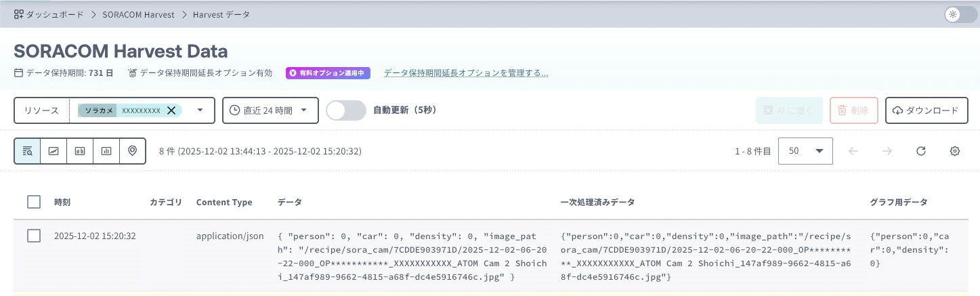980x296 pixels.
Task: Go to the next page arrow
Action: tap(887, 151)
